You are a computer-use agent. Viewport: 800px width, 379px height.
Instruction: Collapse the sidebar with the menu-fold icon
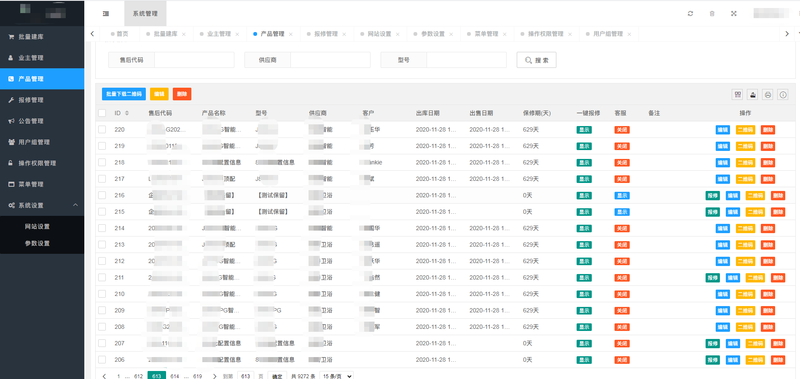[106, 14]
